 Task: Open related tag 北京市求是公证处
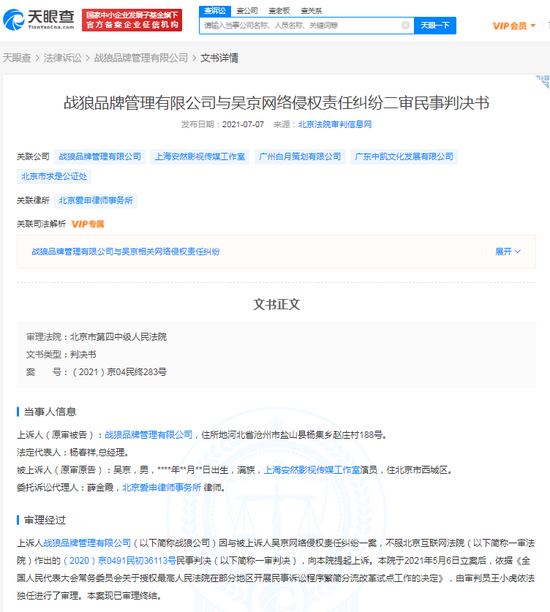54,176
